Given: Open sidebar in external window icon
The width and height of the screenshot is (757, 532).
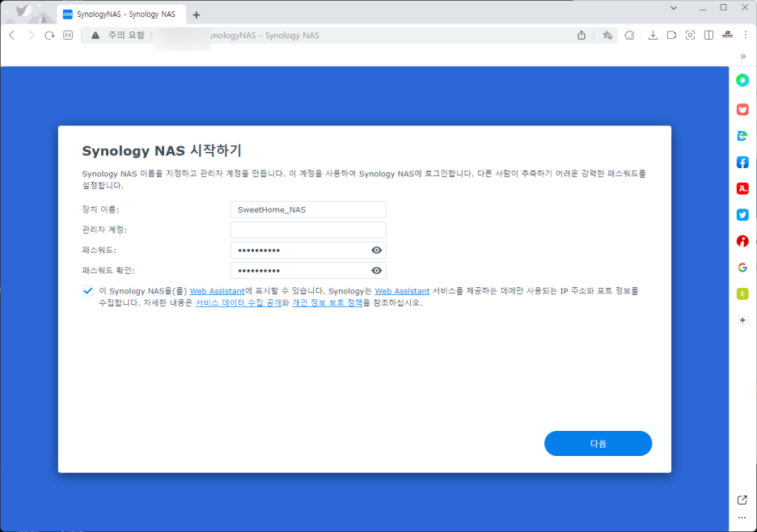Looking at the screenshot, I should (x=742, y=500).
